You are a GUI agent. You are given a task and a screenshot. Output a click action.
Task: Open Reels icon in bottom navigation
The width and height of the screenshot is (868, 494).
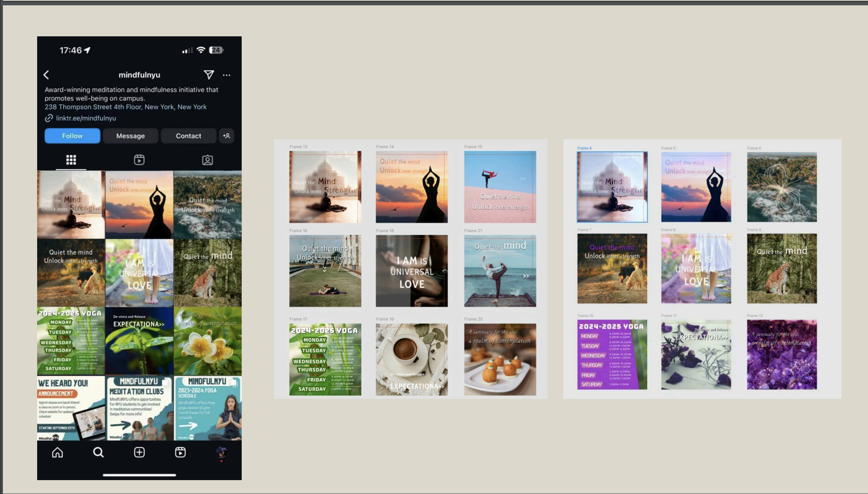coord(180,452)
